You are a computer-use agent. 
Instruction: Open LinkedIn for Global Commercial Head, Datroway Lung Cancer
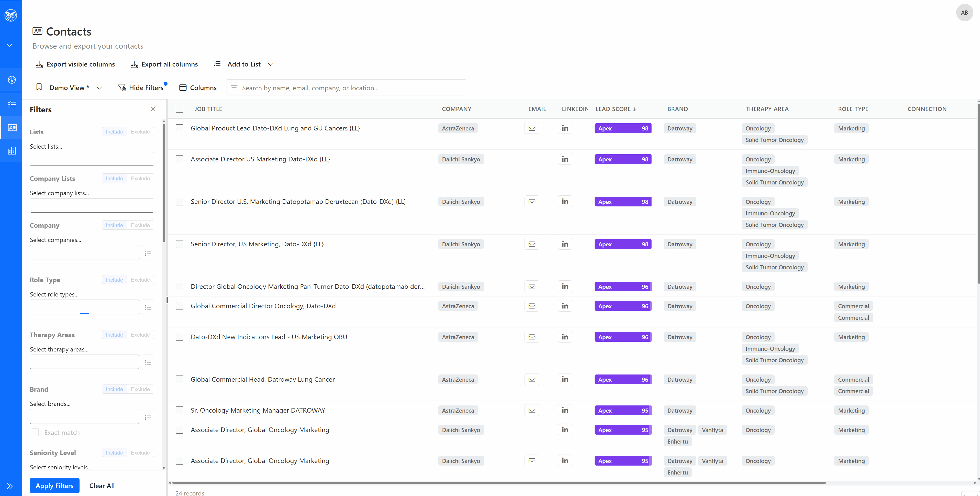tap(565, 380)
